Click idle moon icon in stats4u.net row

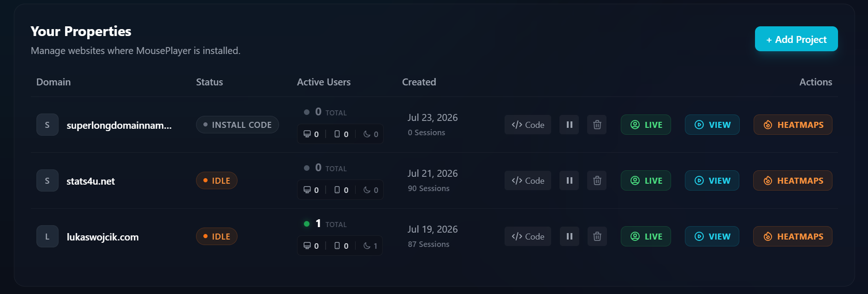(367, 190)
